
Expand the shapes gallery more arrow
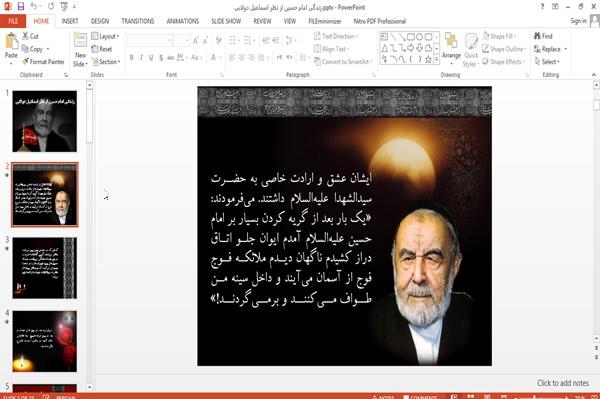click(437, 59)
